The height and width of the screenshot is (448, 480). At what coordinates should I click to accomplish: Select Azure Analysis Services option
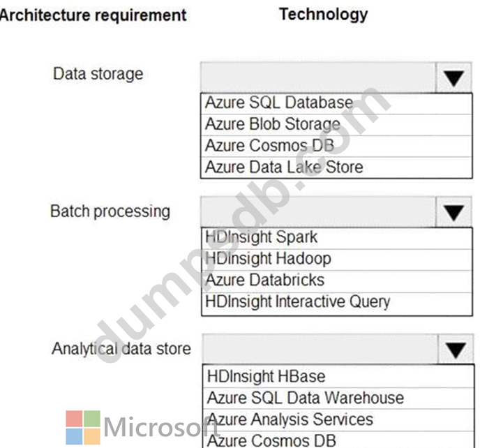(x=290, y=420)
